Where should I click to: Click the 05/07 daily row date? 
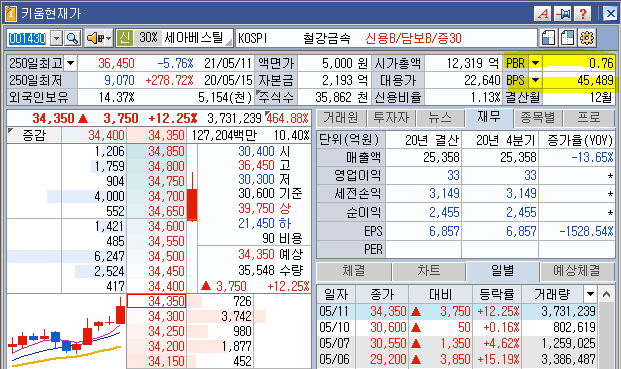coord(334,343)
